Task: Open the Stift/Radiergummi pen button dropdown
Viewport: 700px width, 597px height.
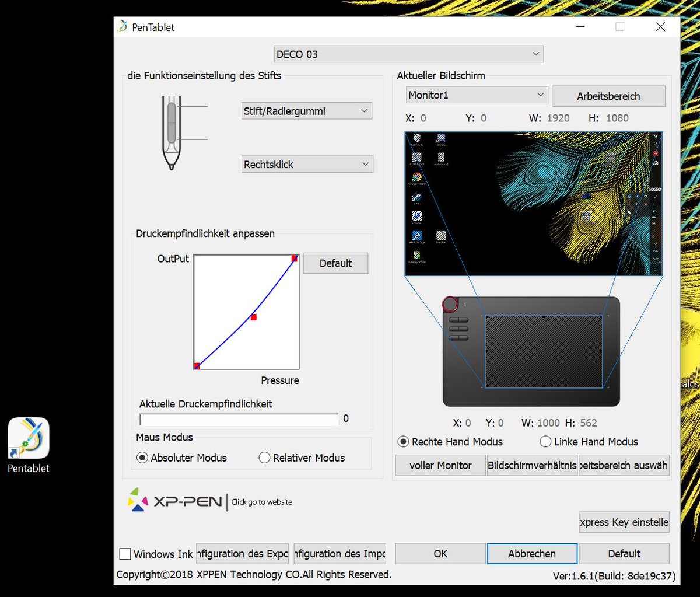Action: click(x=307, y=111)
